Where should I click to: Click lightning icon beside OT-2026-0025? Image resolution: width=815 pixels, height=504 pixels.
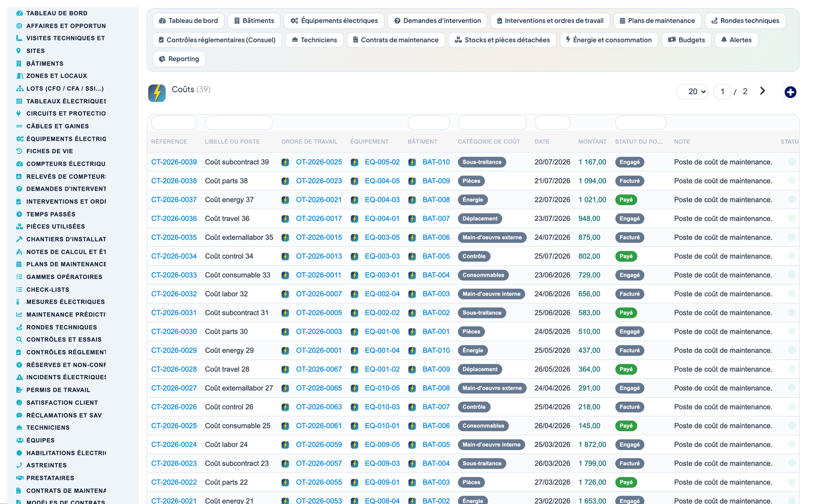pyautogui.click(x=285, y=162)
